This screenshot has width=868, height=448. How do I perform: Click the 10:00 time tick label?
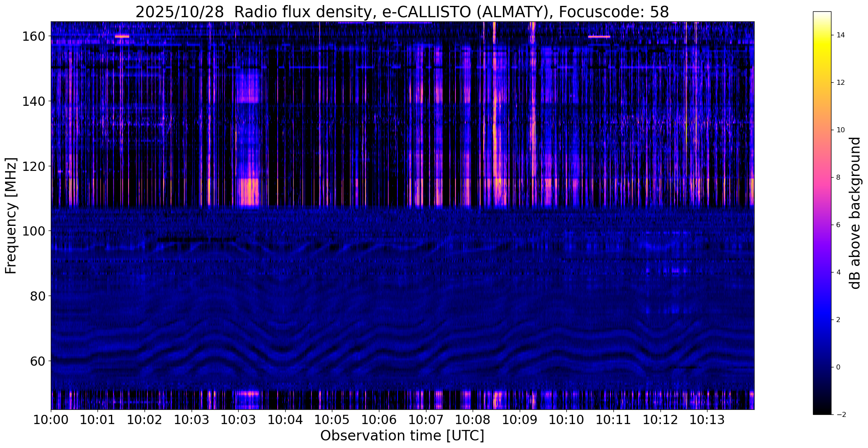[51, 419]
